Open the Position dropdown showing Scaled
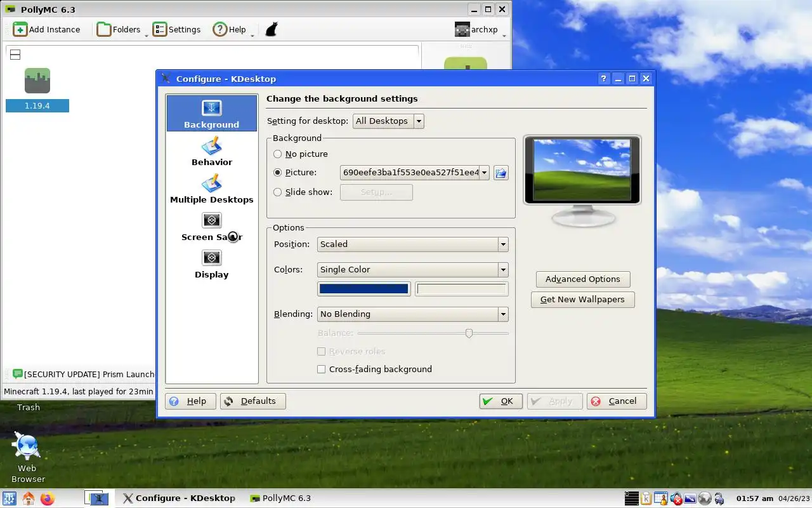Screen dimensions: 812x508 (x=412, y=244)
